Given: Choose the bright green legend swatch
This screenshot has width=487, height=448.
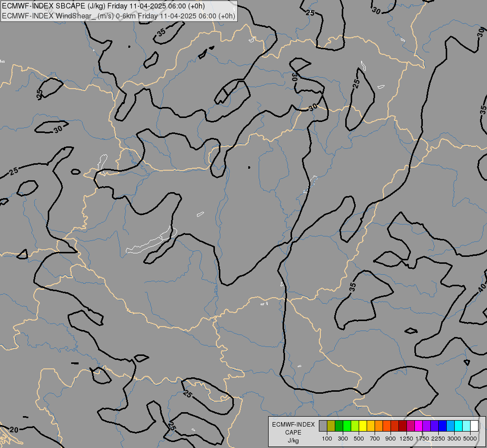Looking at the screenshot, I should [347, 426].
